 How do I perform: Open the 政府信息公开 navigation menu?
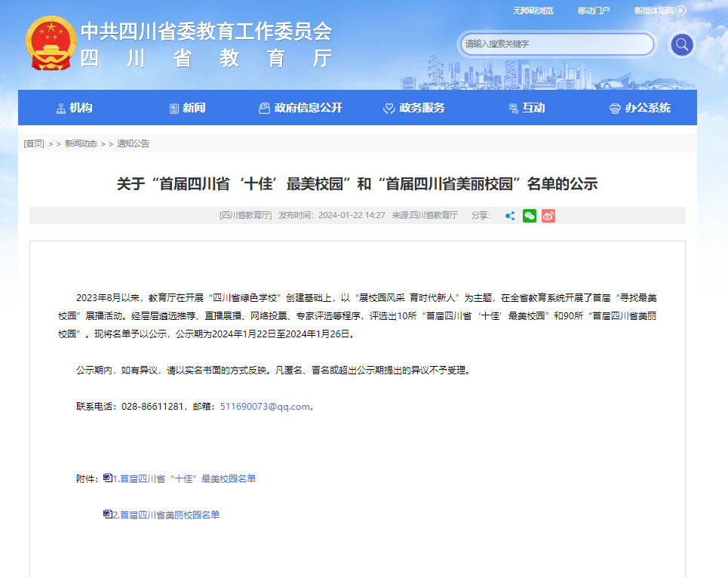point(300,108)
